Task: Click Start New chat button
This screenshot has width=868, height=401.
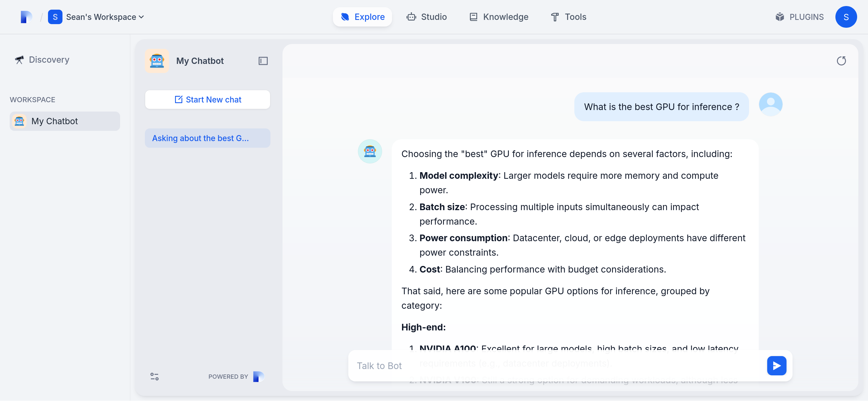Action: pos(208,100)
